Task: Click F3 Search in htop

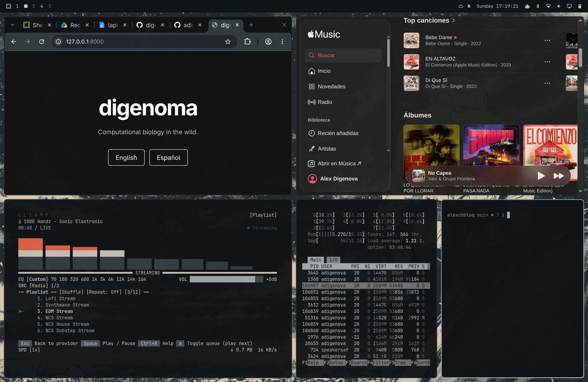Action: pyautogui.click(x=356, y=363)
